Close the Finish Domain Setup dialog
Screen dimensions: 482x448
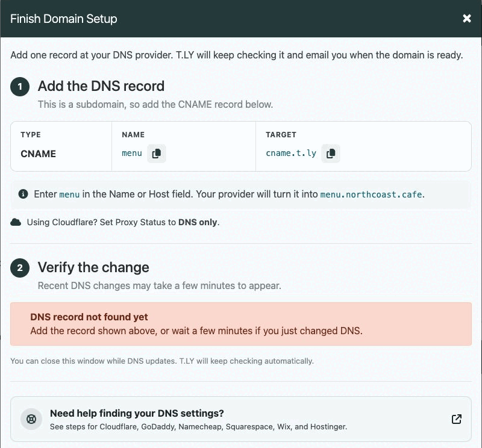pos(466,19)
